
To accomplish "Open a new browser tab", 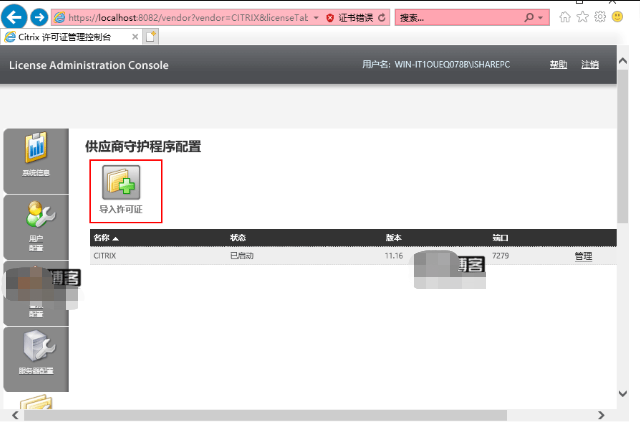I will pos(151,37).
